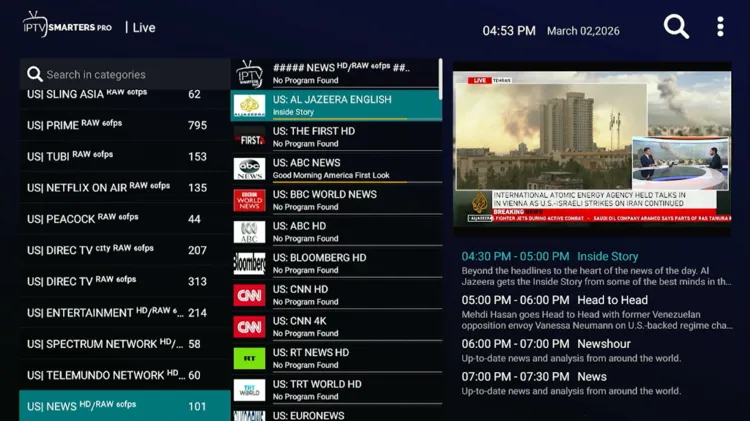Click the CNN 4K channel logo
This screenshot has width=750, height=421.
pyautogui.click(x=249, y=327)
